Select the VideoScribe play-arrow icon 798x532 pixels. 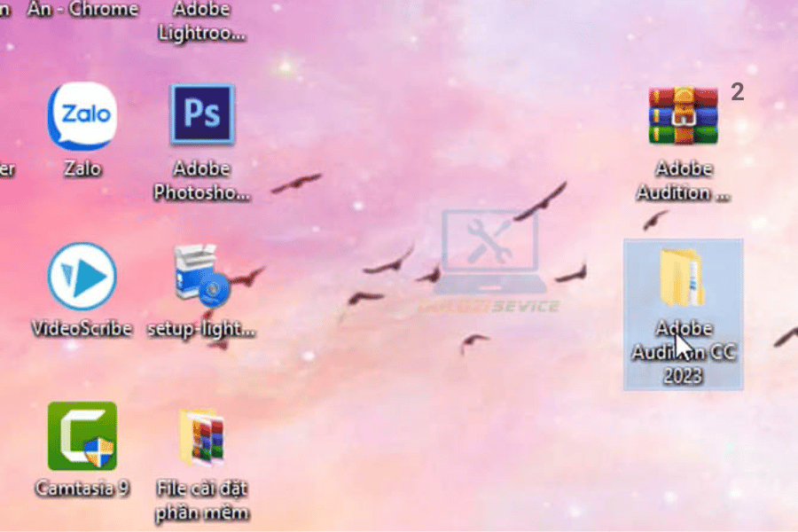(82, 277)
